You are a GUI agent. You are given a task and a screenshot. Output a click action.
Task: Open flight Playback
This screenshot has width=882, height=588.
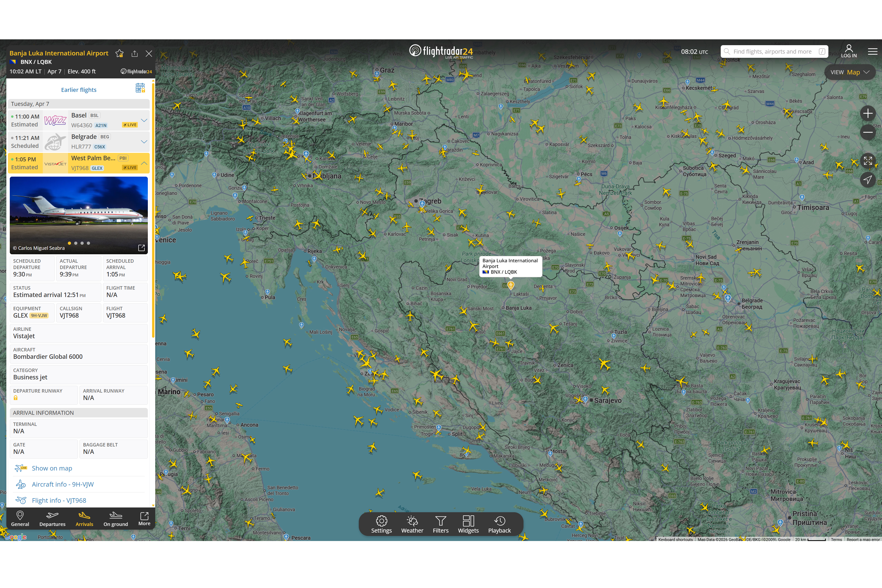[500, 524]
